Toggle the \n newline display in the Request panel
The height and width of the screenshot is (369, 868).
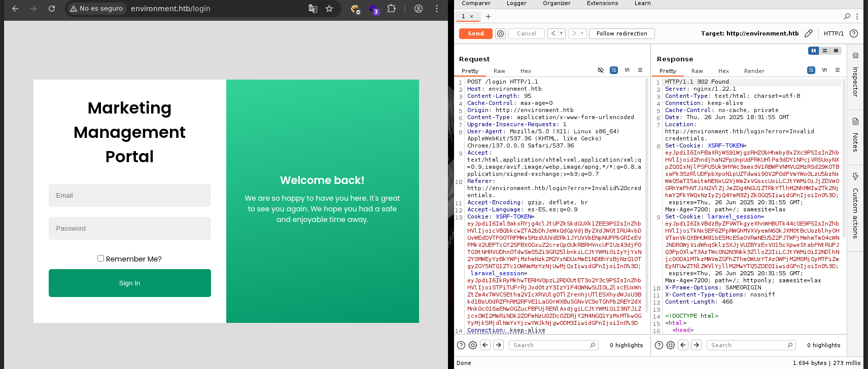627,70
